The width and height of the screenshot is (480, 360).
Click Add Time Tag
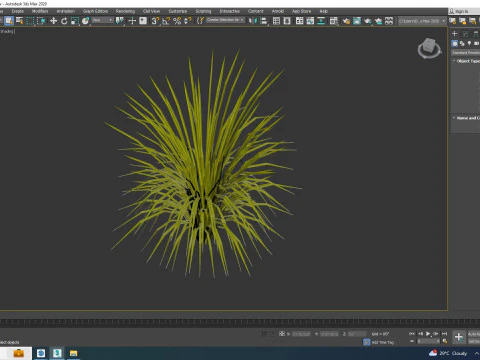383,342
